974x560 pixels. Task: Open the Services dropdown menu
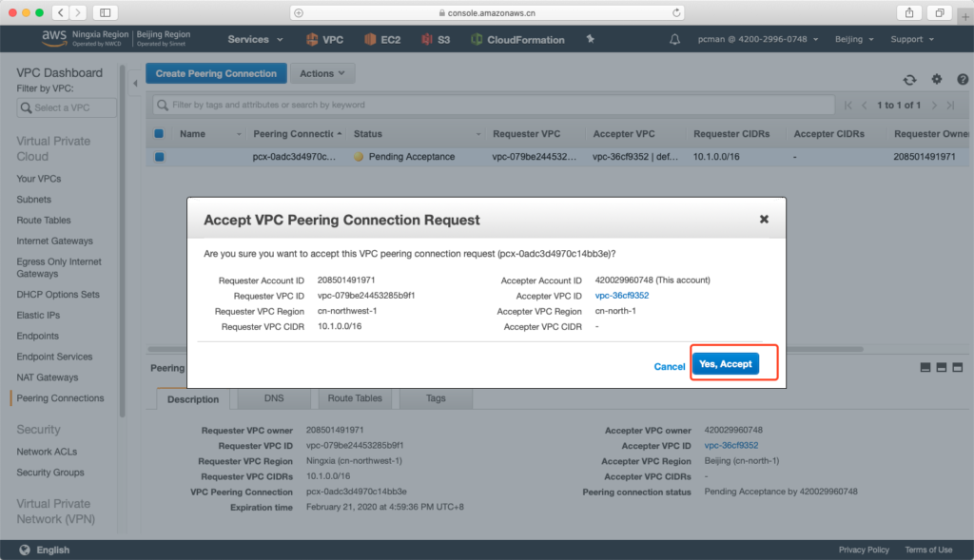255,40
